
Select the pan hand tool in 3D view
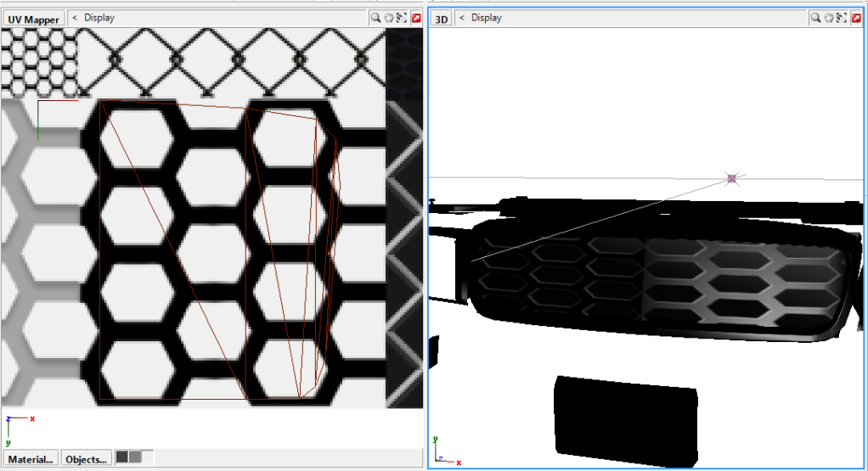(830, 18)
